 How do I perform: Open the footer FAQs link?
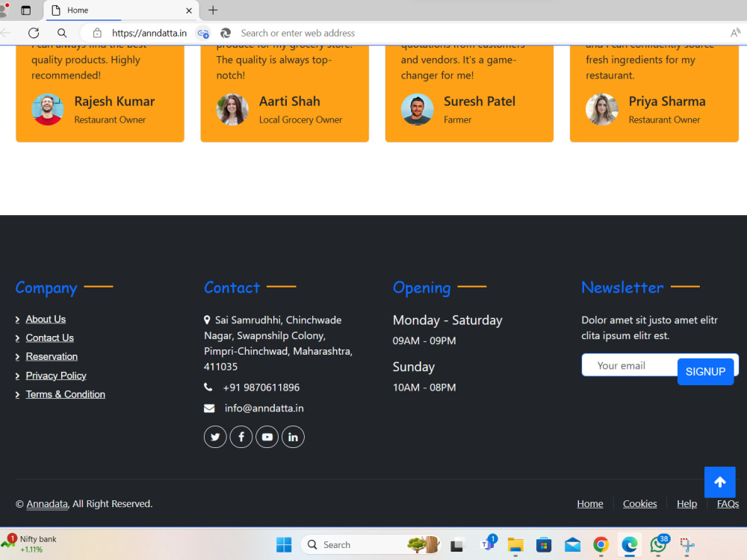pyautogui.click(x=728, y=503)
